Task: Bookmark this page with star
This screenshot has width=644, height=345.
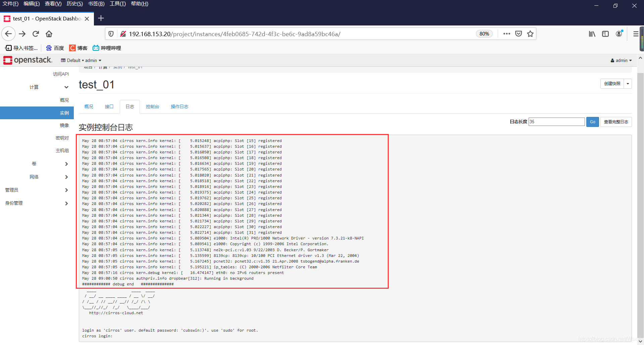Action: [530, 34]
